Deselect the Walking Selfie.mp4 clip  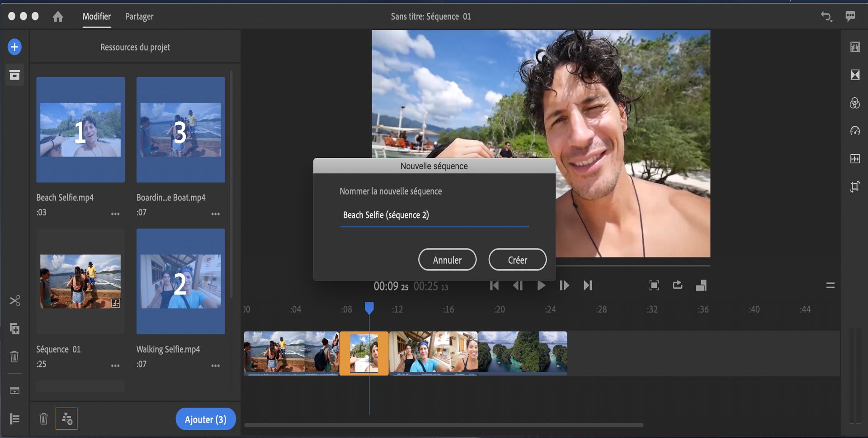(180, 281)
